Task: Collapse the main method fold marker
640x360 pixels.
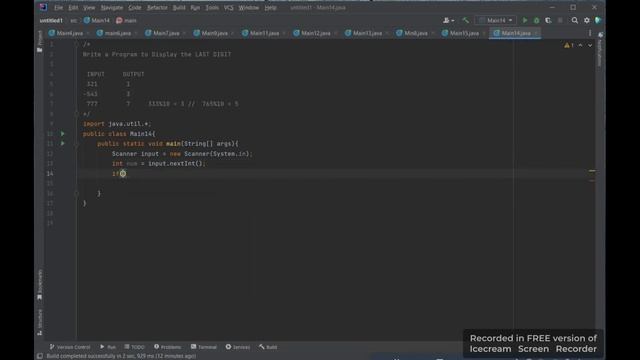Action: pyautogui.click(x=76, y=144)
